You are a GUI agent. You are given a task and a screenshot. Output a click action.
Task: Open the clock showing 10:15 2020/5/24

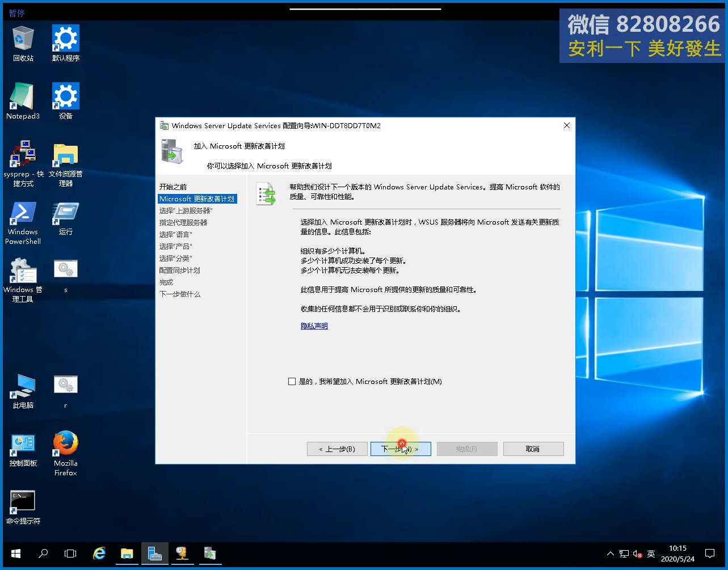pyautogui.click(x=677, y=554)
